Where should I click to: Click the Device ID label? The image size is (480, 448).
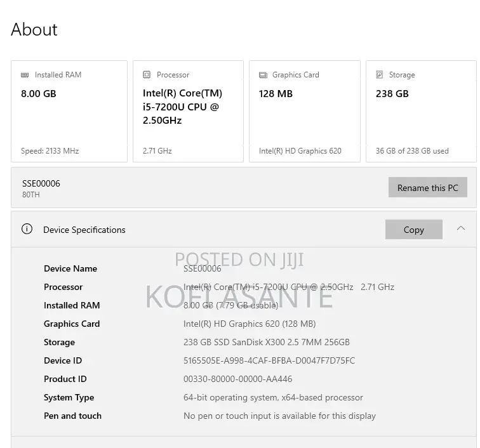(63, 360)
